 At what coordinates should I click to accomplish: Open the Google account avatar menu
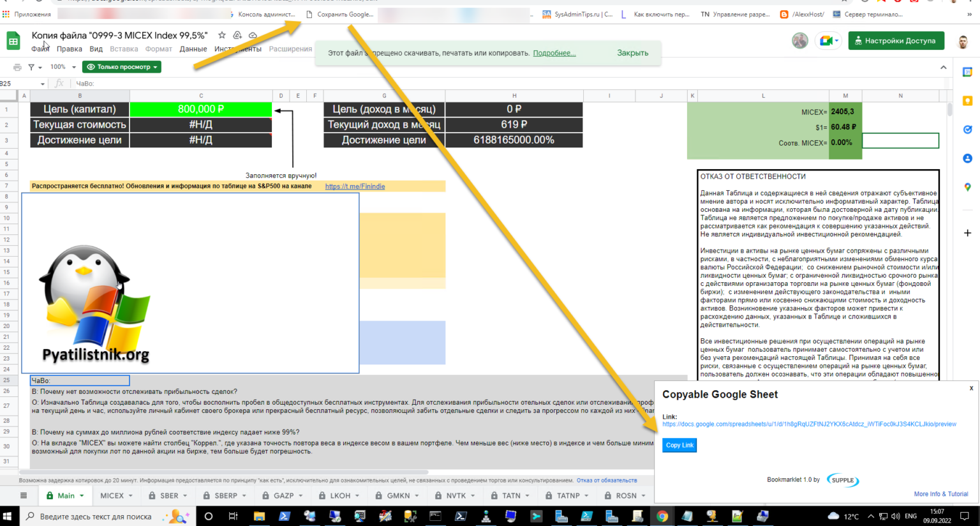[963, 42]
